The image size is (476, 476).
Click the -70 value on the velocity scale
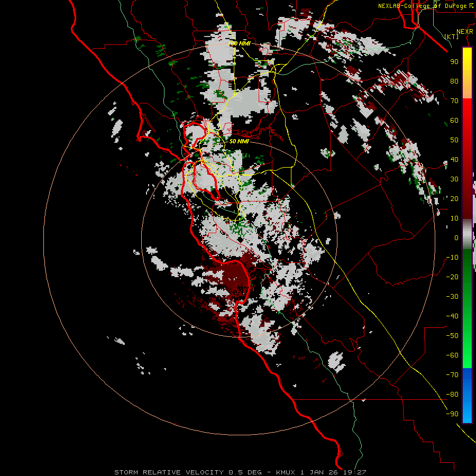452,375
